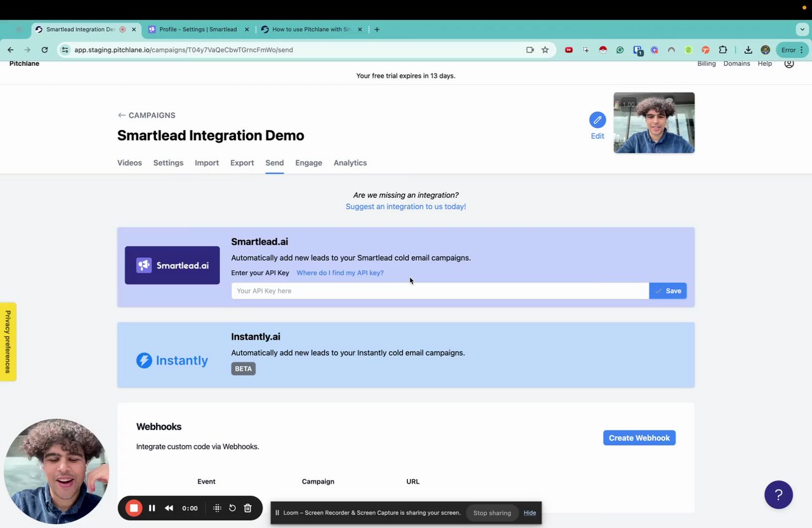Click the Smartlead Integration Demo page title
The height and width of the screenshot is (528, 812).
tap(211, 136)
